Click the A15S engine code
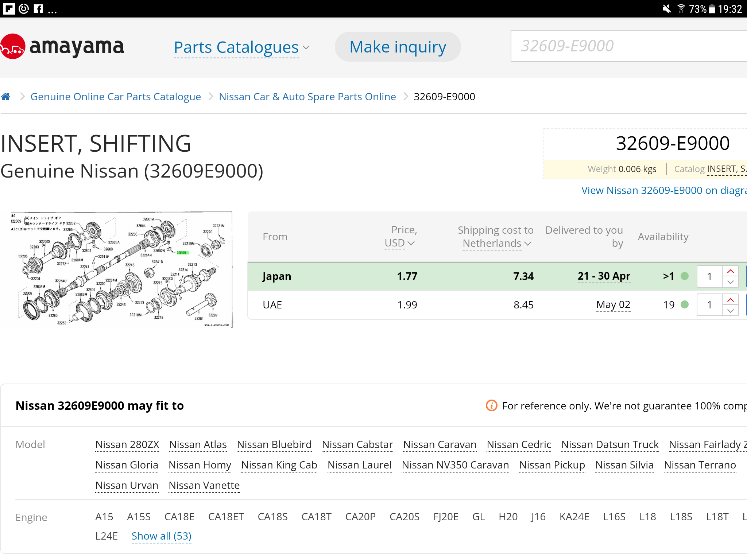747x560 pixels. click(139, 517)
